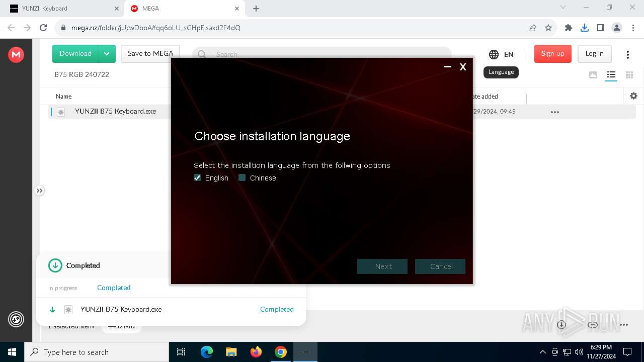Screen dimensions: 644x362
Task: Switch to image gallery view icon
Action: 593,75
